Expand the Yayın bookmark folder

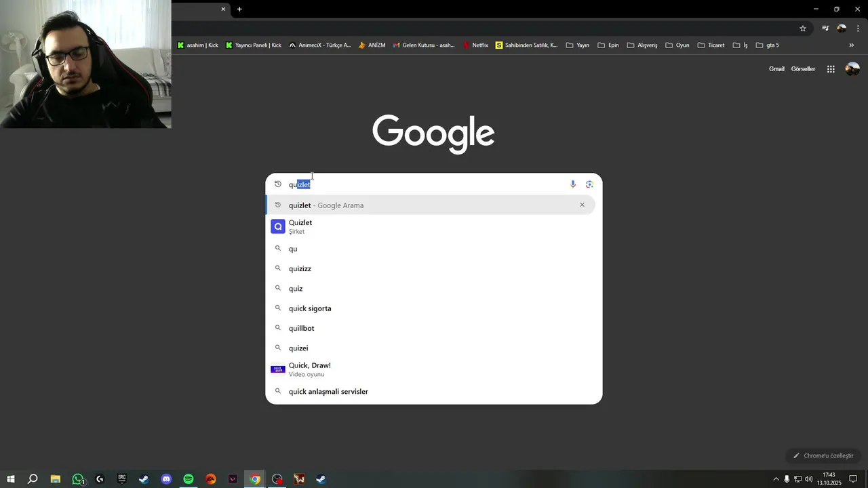pyautogui.click(x=577, y=45)
